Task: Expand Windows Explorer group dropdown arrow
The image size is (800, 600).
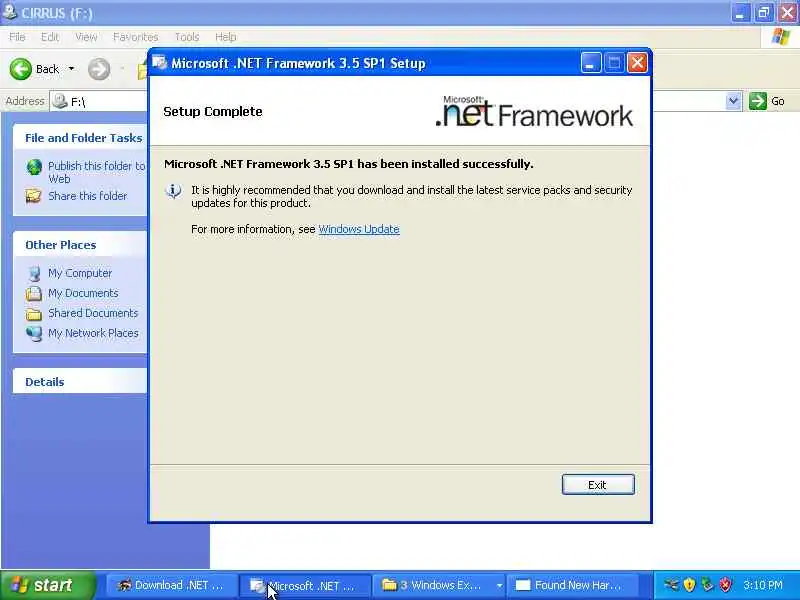Action: [x=499, y=585]
